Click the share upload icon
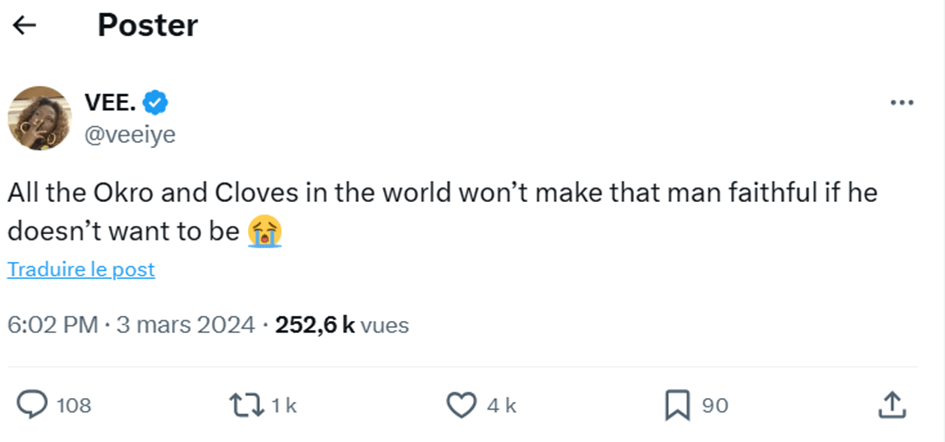945x442 pixels. tap(891, 404)
